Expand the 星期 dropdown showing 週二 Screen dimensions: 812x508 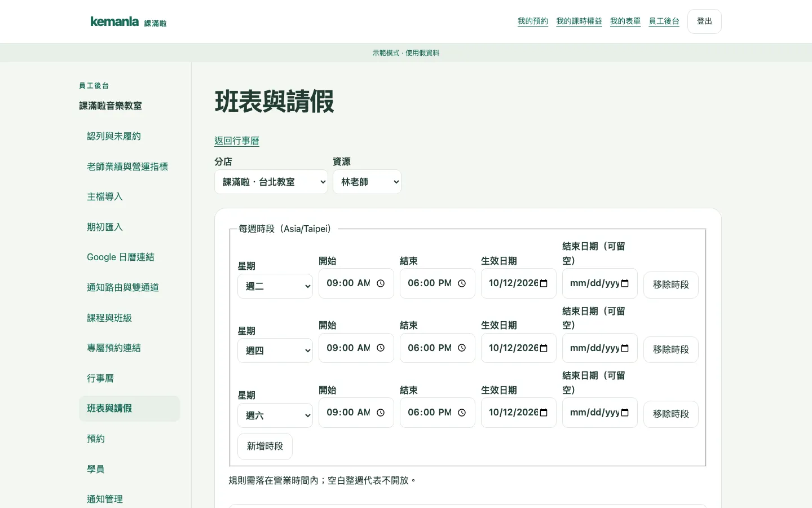pos(275,286)
